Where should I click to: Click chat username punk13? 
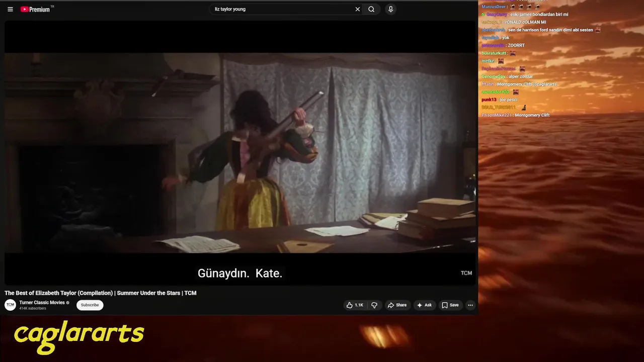coord(489,100)
